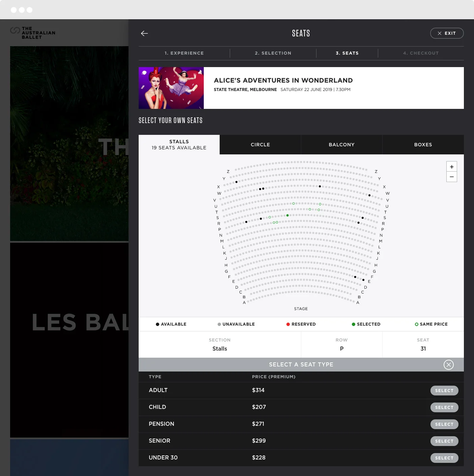Screen dimensions: 474x476
Task: Switch to the Boxes section tab
Action: [x=423, y=145]
